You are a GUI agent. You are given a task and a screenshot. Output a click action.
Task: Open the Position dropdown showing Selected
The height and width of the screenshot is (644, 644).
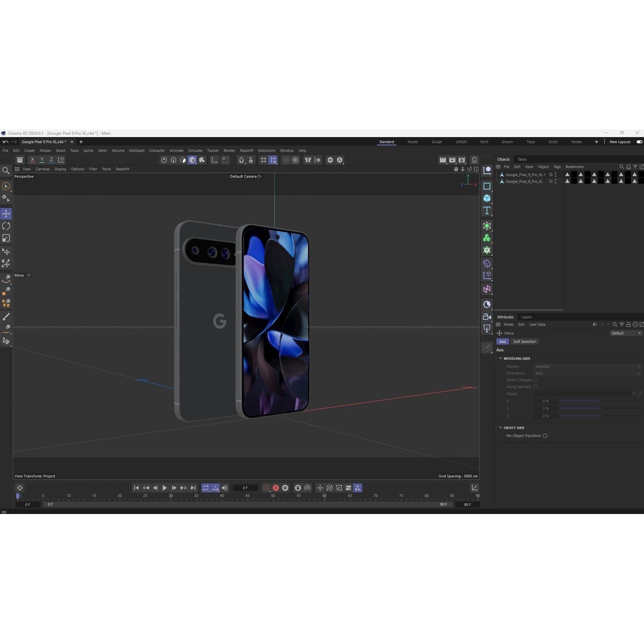pyautogui.click(x=588, y=366)
